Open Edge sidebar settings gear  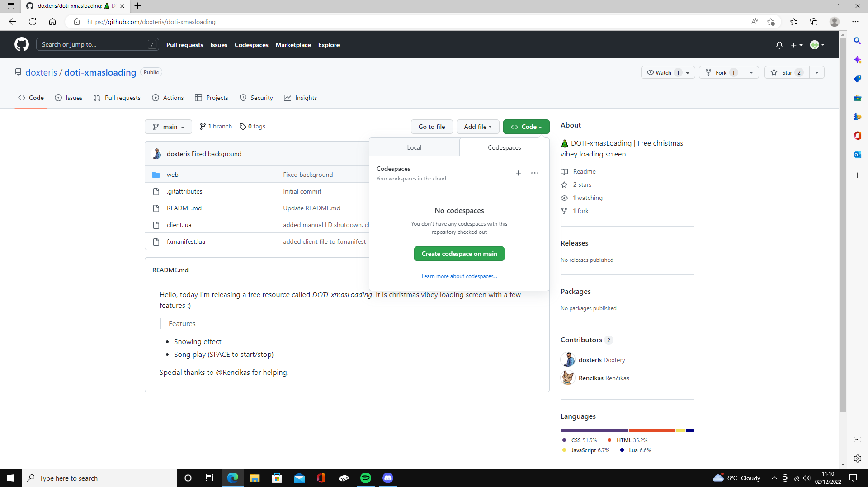pos(857,459)
